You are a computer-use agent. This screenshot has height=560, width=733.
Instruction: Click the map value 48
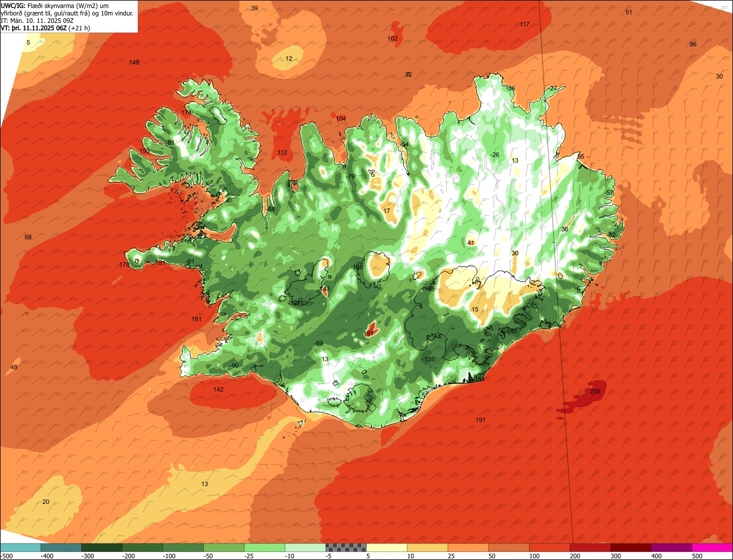14,367
